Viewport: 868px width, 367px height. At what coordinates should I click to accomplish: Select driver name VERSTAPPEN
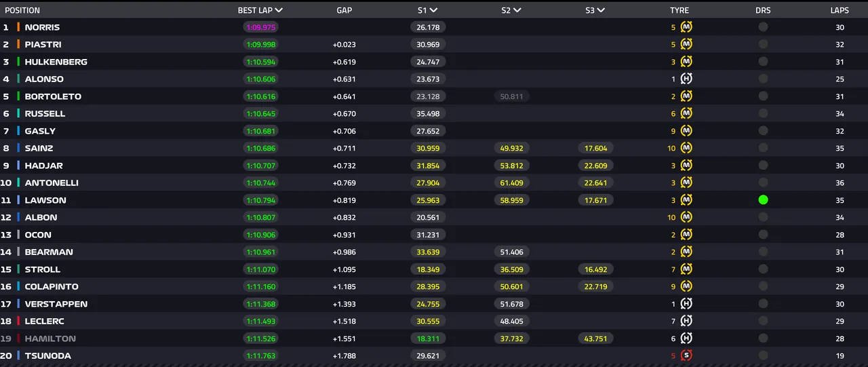point(56,304)
